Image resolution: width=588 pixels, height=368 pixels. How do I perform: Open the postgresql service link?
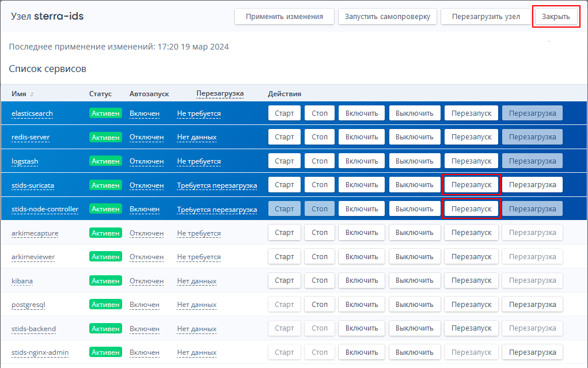[x=28, y=305]
